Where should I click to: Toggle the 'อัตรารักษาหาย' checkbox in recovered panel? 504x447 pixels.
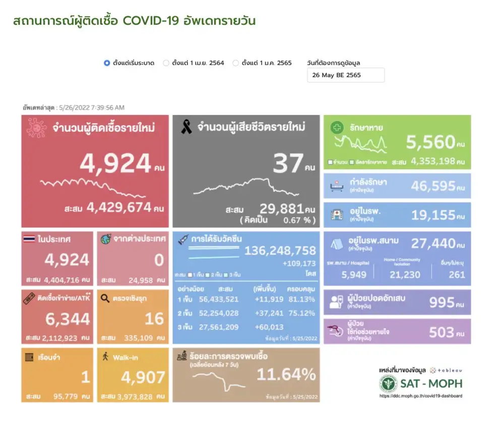(351, 162)
